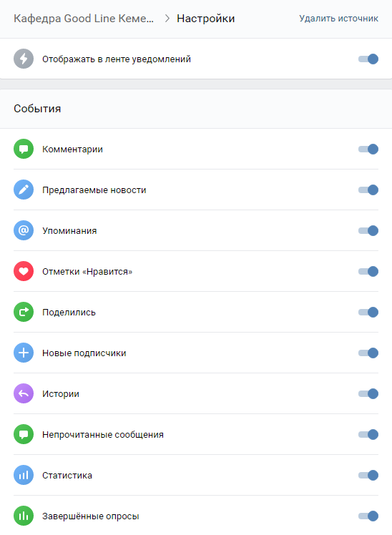Click the gray lightning bolt notifications icon
Image resolution: width=392 pixels, height=535 pixels.
point(24,59)
